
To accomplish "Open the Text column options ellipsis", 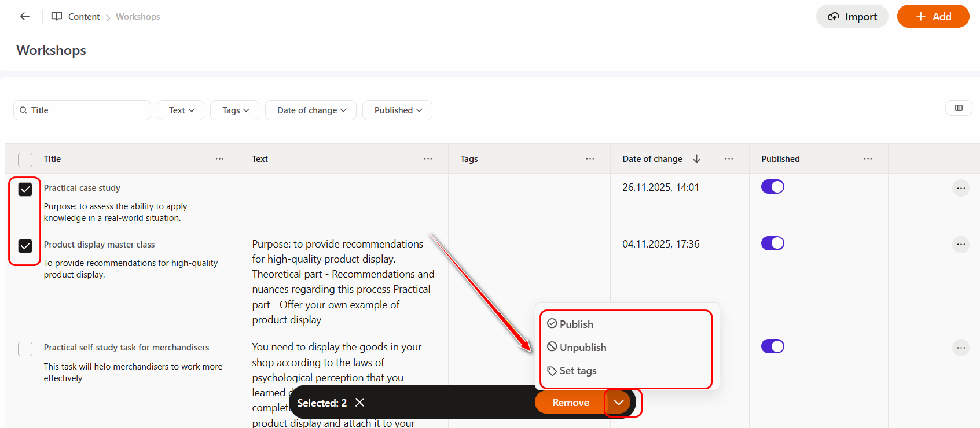I will 428,159.
